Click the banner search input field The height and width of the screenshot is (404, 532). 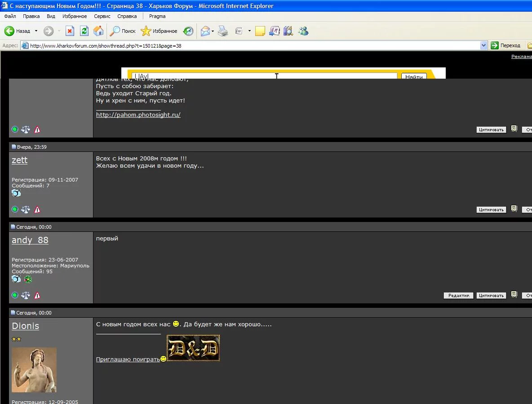(265, 76)
